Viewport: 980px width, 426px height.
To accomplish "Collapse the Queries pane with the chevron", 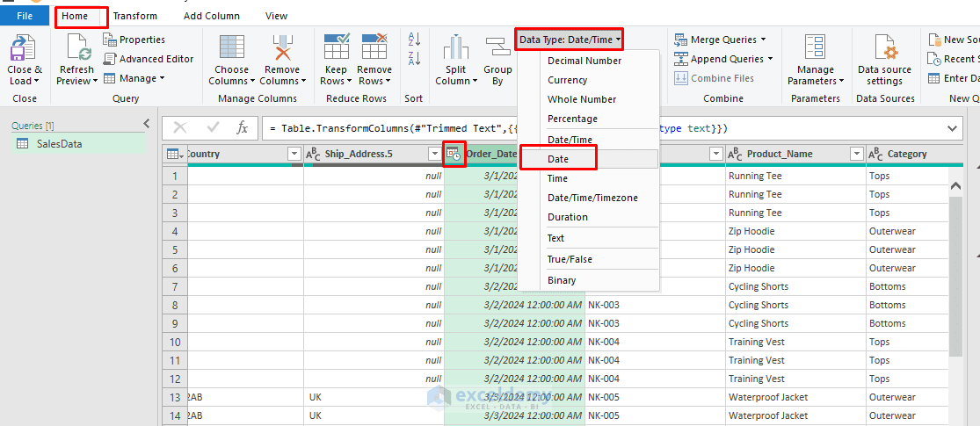I will [147, 123].
